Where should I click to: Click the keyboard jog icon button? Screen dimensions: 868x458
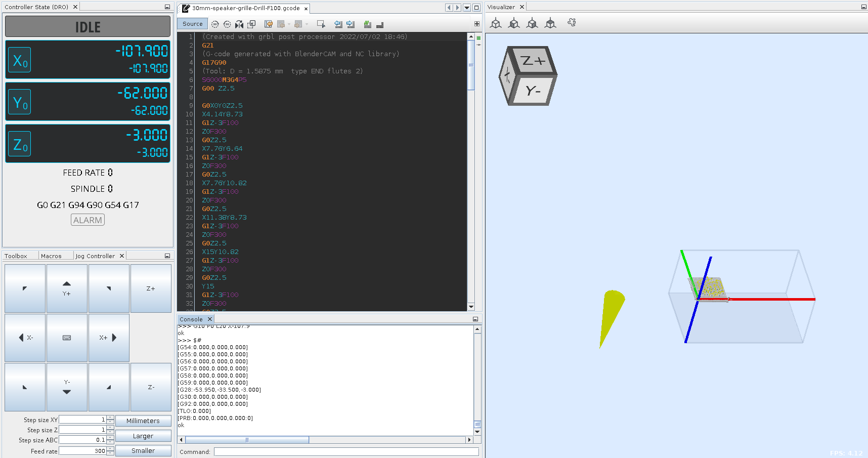[x=67, y=338]
